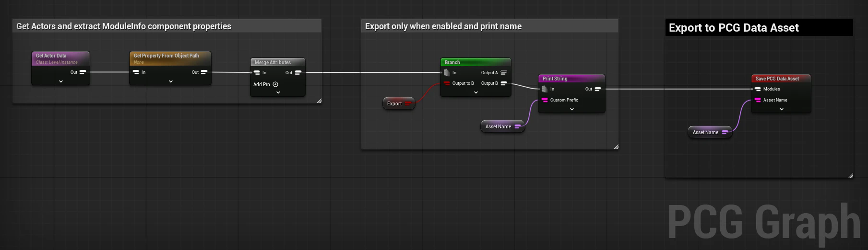Click the In pin of Get Property From Object Path
The height and width of the screenshot is (250, 868).
pos(136,72)
